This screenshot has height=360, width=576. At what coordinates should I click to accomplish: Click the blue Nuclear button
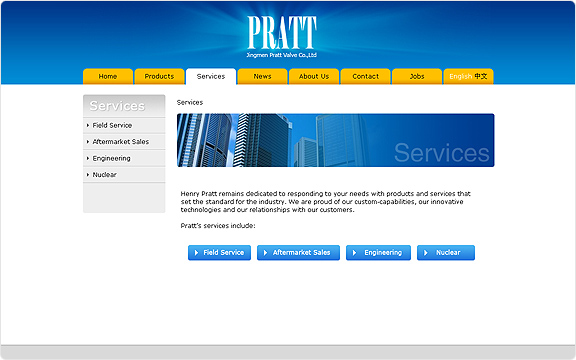click(x=446, y=253)
